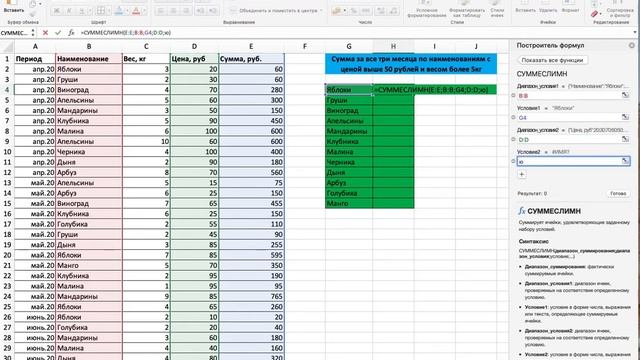The width and height of the screenshot is (640, 360).
Task: Open the font color dropdown arrow
Action: tap(144, 11)
